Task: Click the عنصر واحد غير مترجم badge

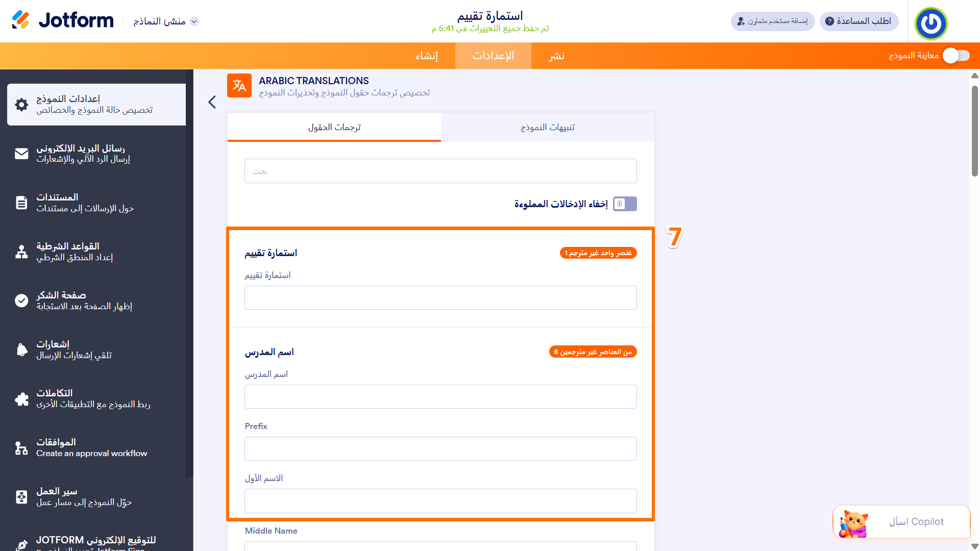Action: [598, 253]
